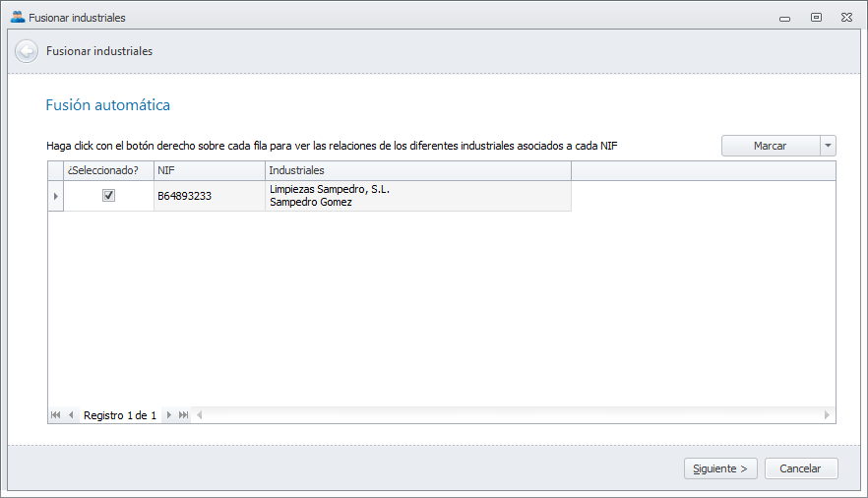Go to the next record

(x=169, y=415)
